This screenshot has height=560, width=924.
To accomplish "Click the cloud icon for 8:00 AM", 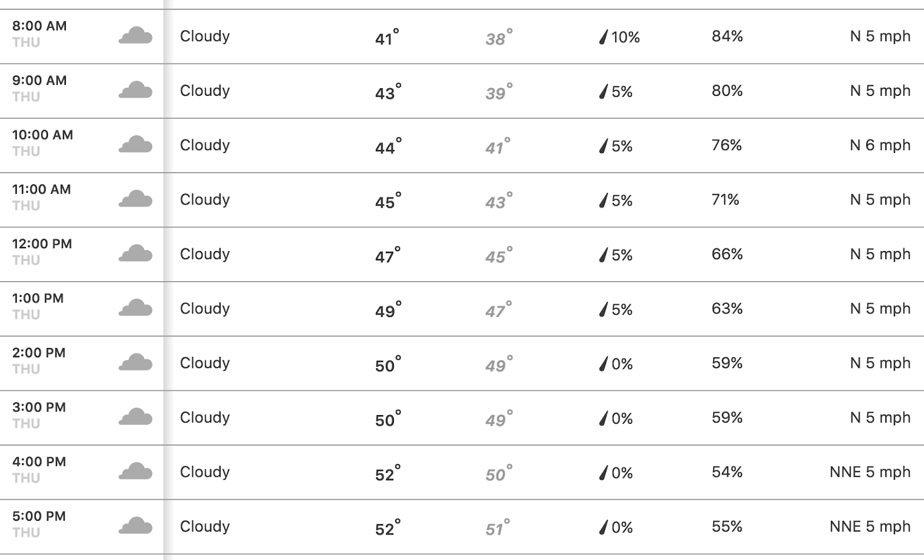I will tap(135, 36).
